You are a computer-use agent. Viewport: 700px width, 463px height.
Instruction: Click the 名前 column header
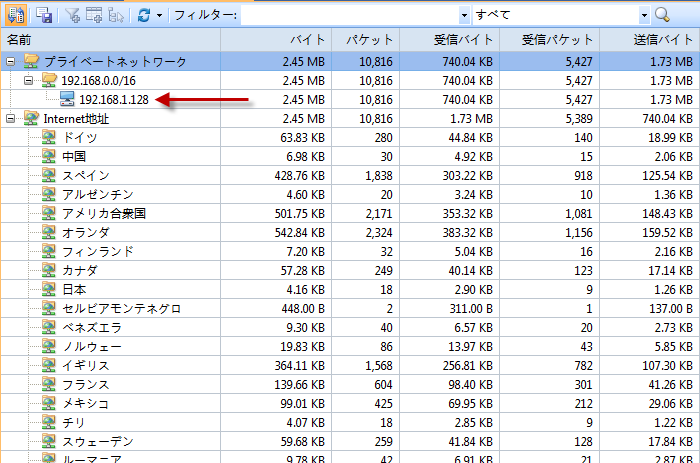pos(20,40)
